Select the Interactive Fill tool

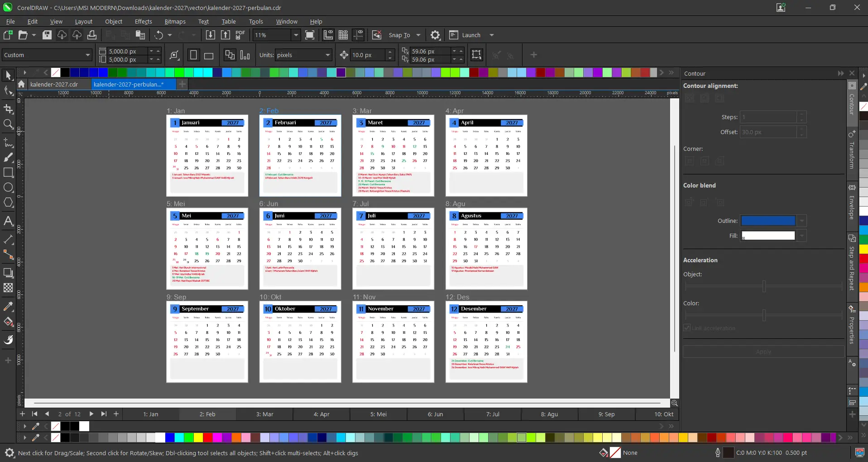tap(8, 322)
